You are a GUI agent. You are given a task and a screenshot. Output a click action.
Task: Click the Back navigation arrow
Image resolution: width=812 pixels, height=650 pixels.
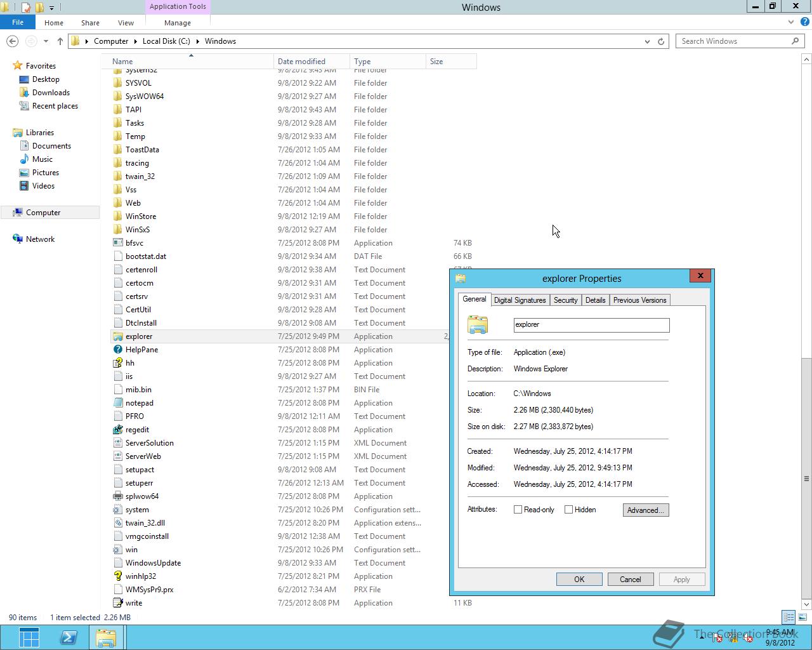click(13, 41)
